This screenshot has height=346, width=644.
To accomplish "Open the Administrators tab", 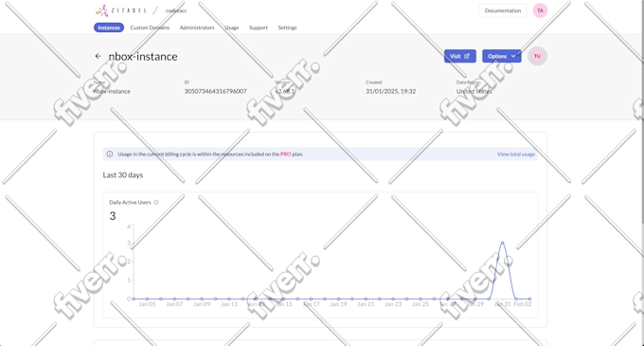I will pos(197,27).
